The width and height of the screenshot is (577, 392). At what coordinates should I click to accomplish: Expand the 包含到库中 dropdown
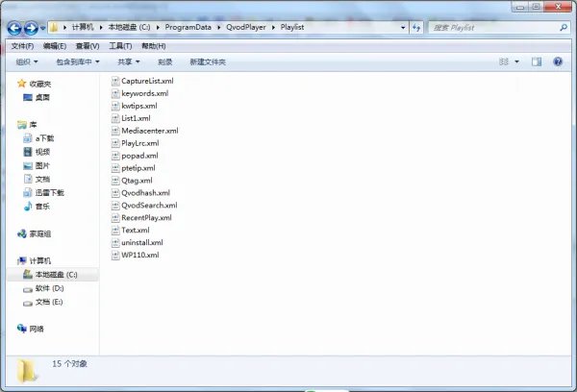77,62
